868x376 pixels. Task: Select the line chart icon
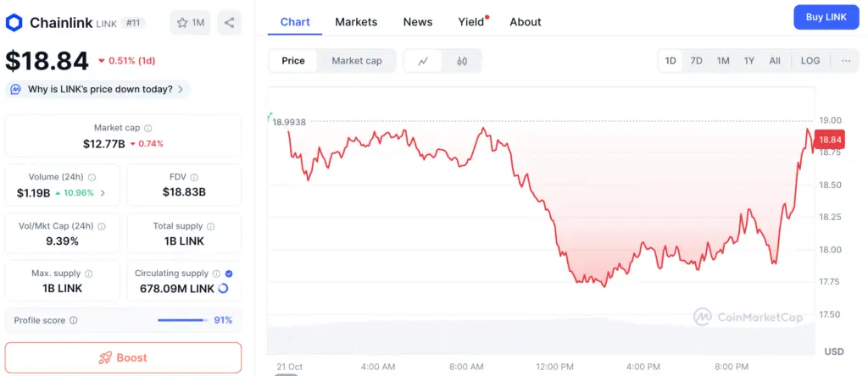[423, 61]
